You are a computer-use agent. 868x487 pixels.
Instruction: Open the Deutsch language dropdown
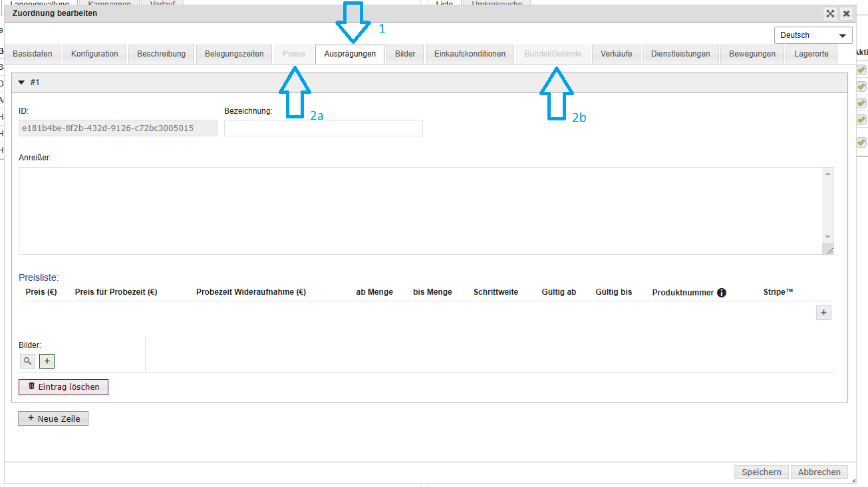point(813,35)
